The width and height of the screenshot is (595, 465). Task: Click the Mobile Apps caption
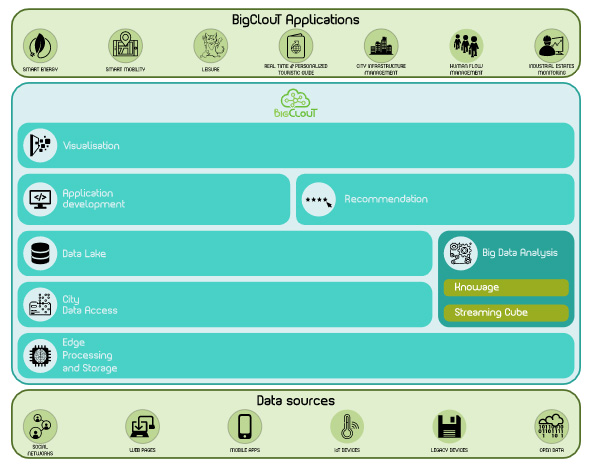(245, 450)
